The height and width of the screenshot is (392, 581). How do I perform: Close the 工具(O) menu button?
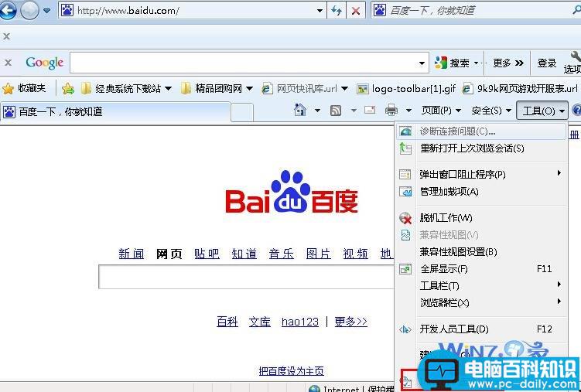pyautogui.click(x=542, y=111)
